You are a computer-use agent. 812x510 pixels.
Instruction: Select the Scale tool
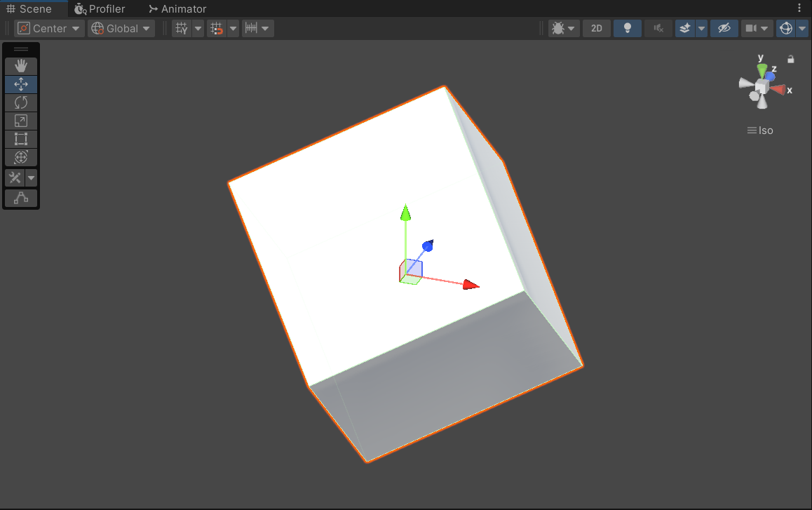tap(21, 121)
